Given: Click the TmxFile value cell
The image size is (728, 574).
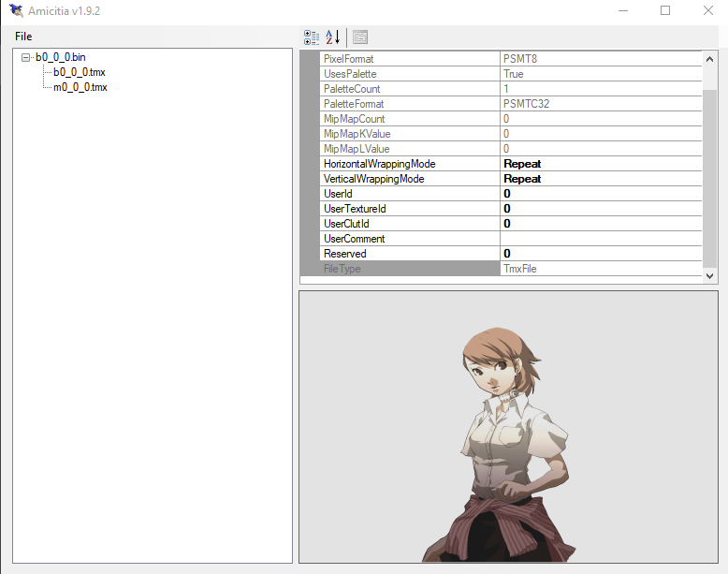Looking at the screenshot, I should [x=601, y=269].
